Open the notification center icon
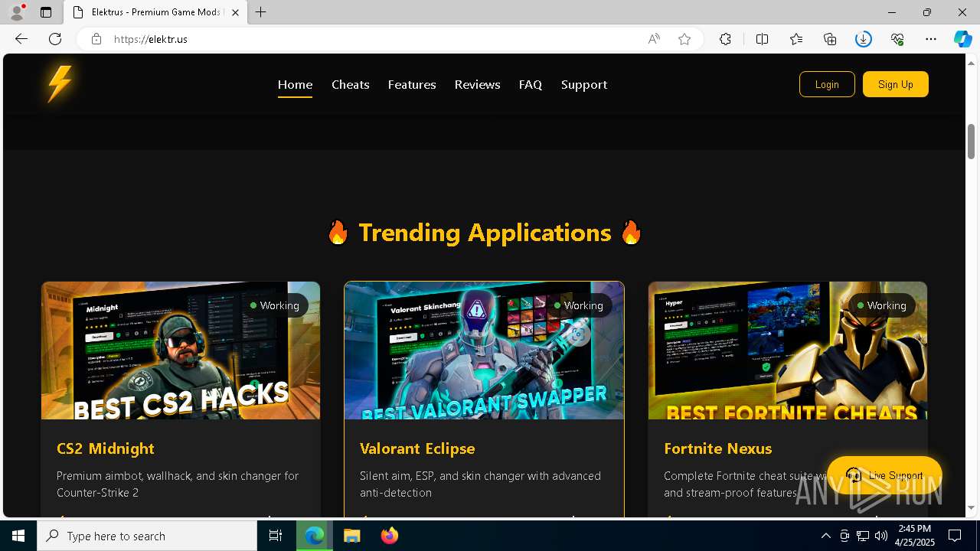This screenshot has width=980, height=551. (x=955, y=536)
